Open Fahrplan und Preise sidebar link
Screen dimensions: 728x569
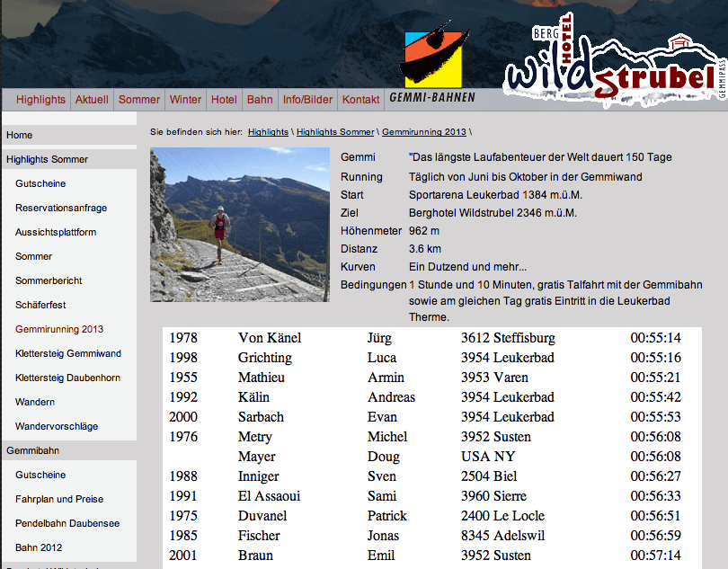point(59,499)
